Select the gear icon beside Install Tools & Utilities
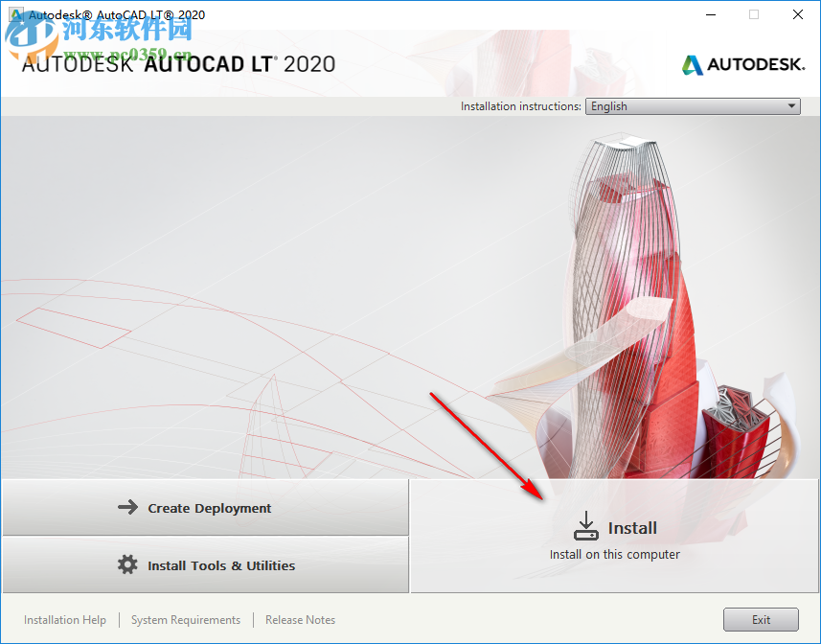The height and width of the screenshot is (644, 821). [x=127, y=565]
